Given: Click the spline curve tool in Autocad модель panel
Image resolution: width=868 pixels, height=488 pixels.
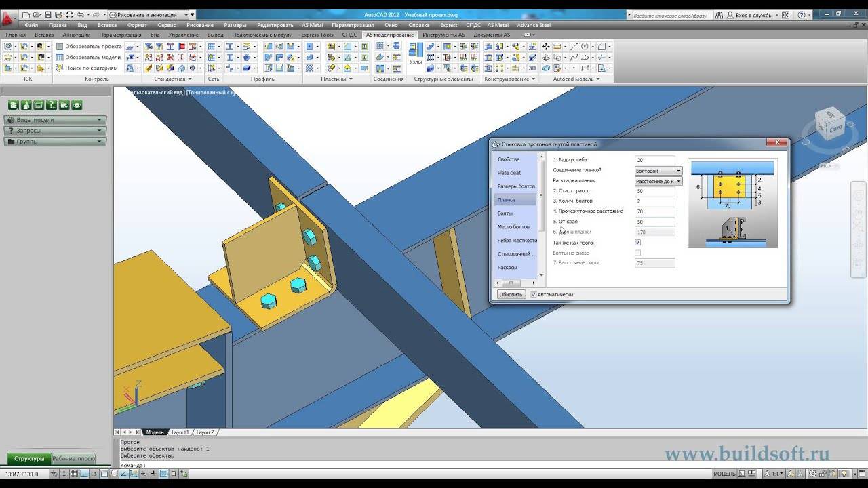Looking at the screenshot, I should point(574,58).
